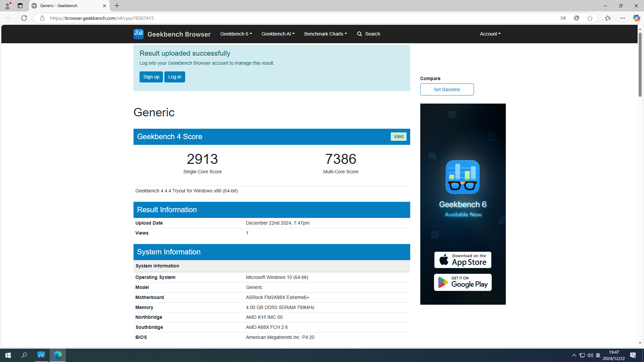Click the AMD K15 IMC 00 value

(x=264, y=317)
